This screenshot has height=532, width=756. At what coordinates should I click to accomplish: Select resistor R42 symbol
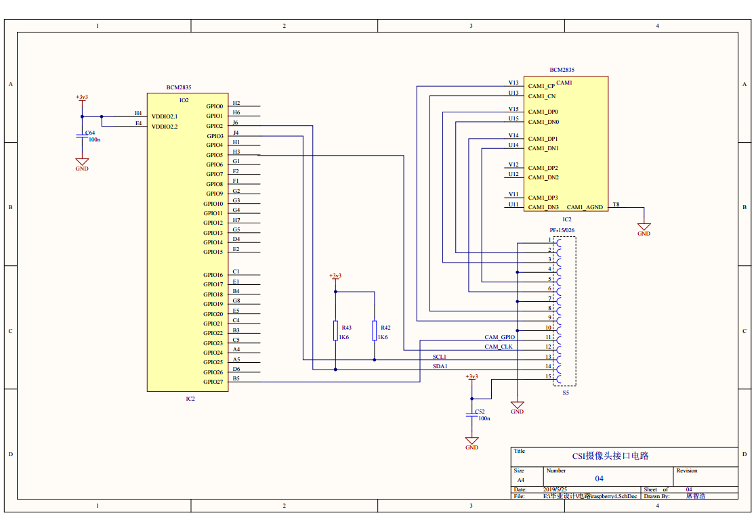tap(374, 330)
